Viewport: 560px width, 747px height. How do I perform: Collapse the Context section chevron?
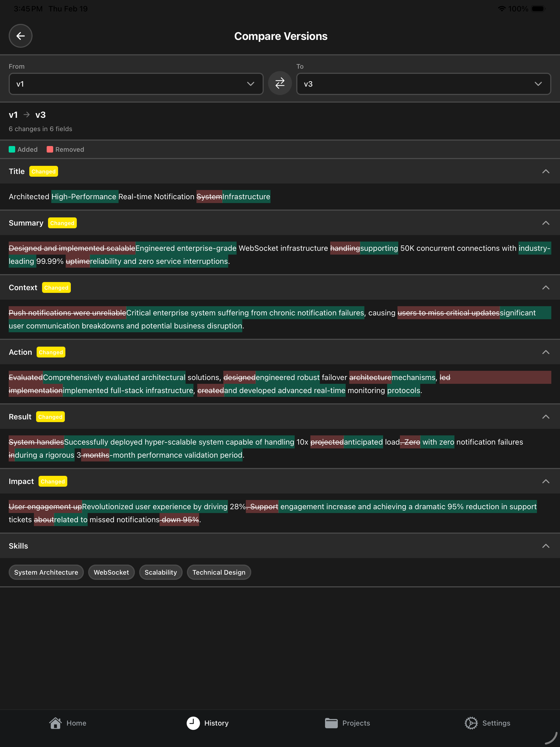click(x=546, y=288)
